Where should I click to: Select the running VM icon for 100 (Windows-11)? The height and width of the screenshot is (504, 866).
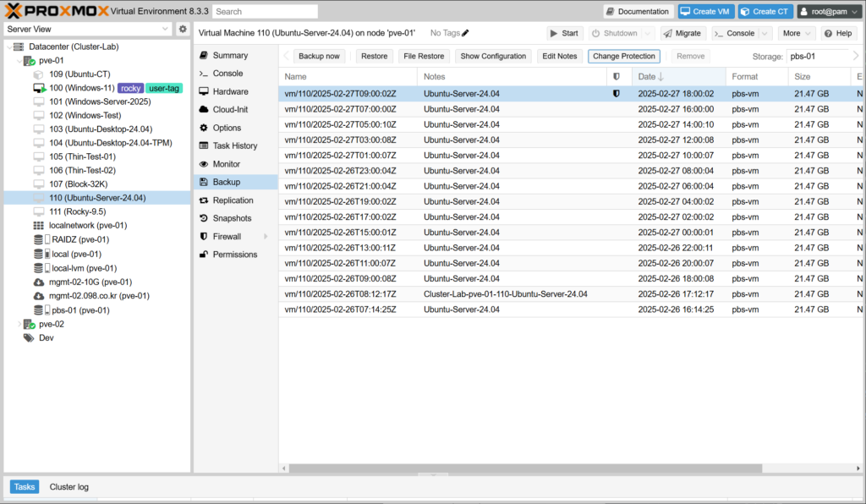point(39,88)
